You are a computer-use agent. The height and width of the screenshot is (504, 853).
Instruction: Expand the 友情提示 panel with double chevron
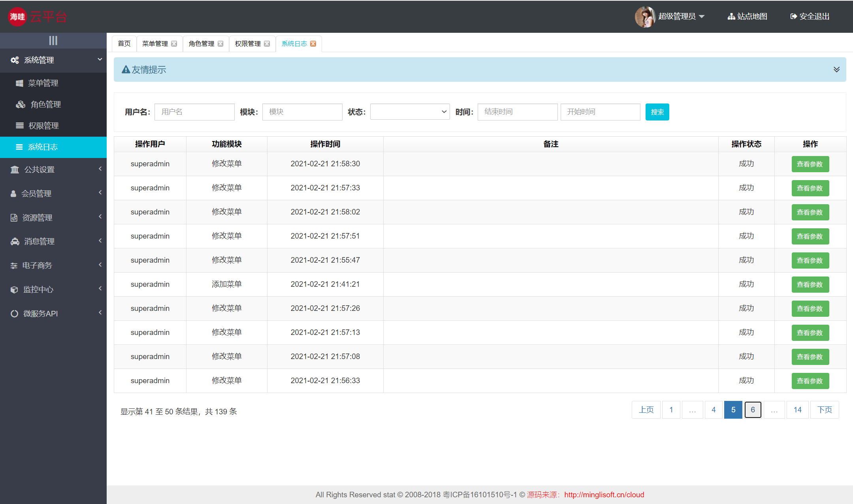tap(836, 70)
